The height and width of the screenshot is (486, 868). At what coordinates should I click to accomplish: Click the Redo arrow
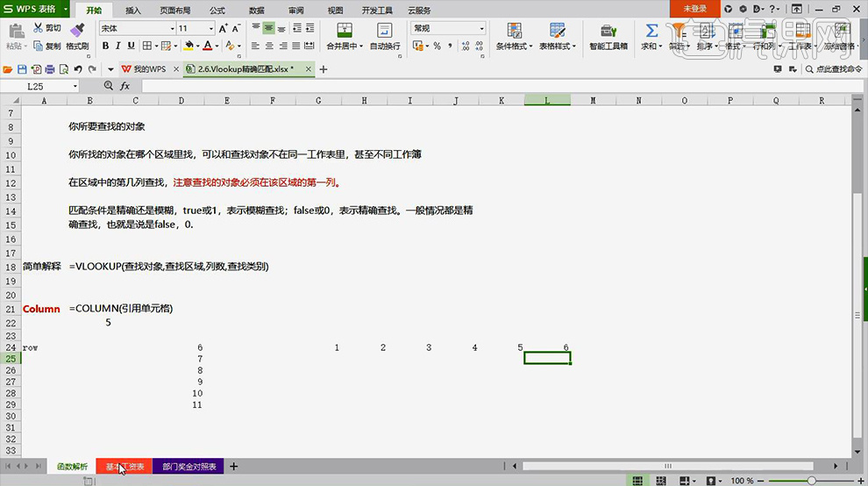click(92, 69)
